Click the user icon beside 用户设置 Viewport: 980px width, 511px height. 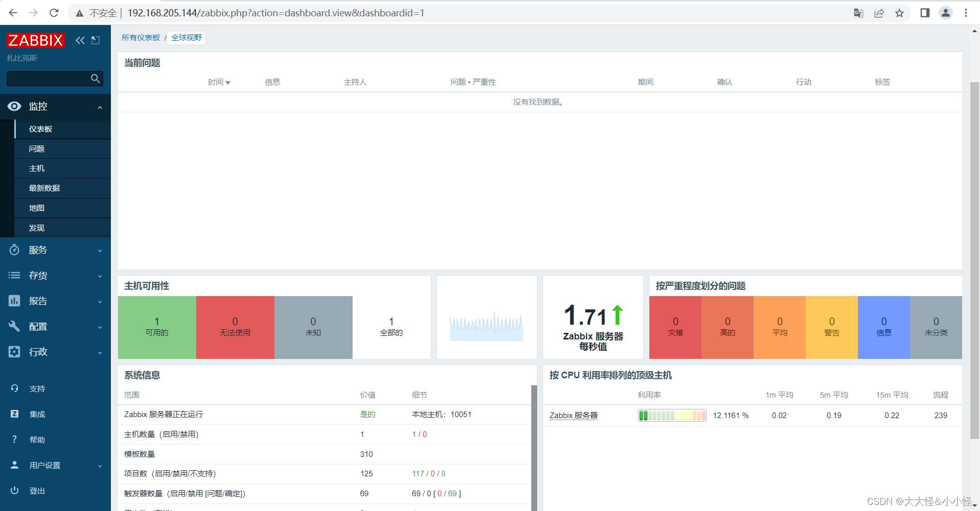tap(15, 465)
